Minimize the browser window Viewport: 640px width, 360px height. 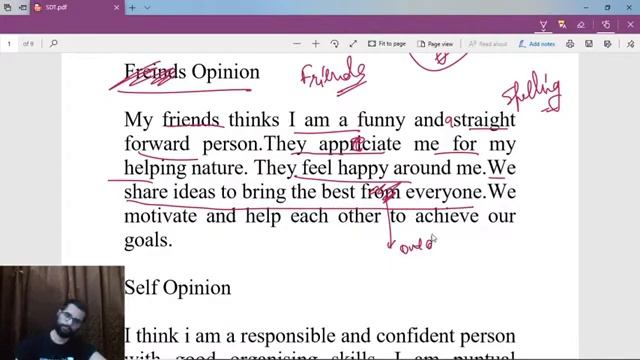(586, 7)
